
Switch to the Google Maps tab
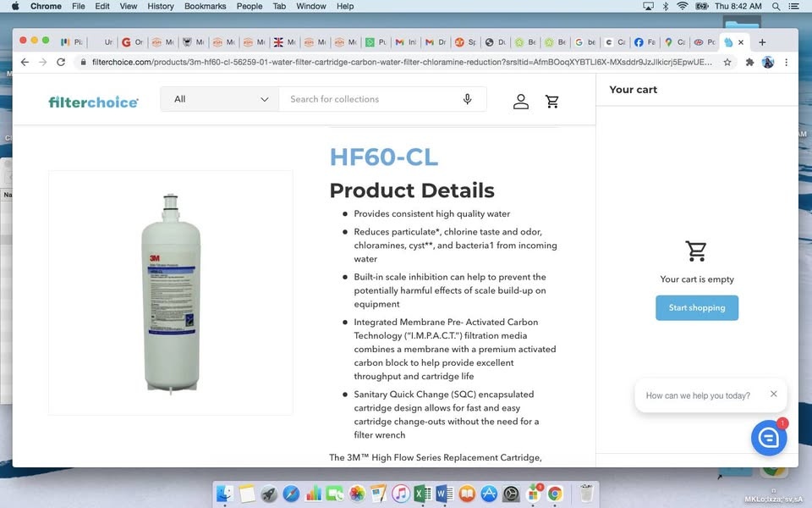tap(674, 42)
